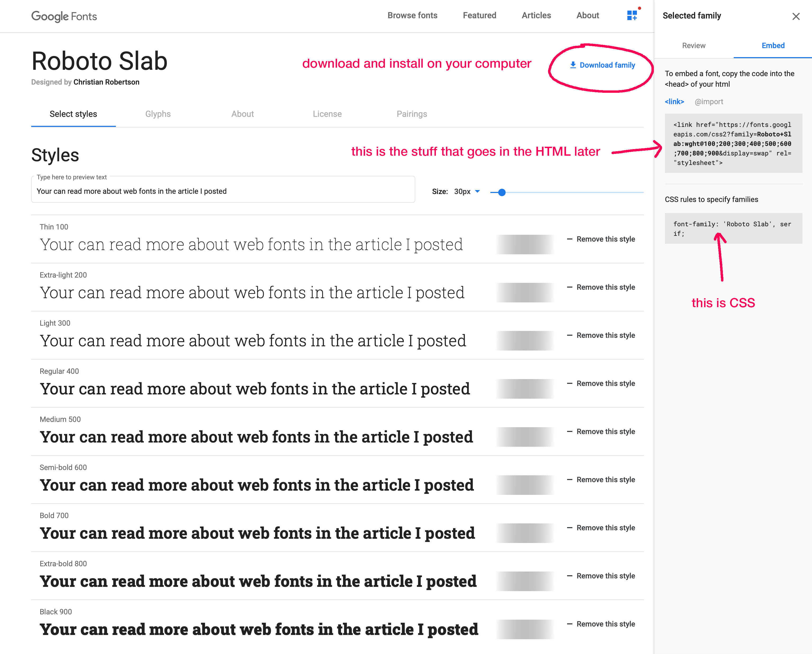
Task: Remove the Regular 400 style
Action: pos(601,384)
